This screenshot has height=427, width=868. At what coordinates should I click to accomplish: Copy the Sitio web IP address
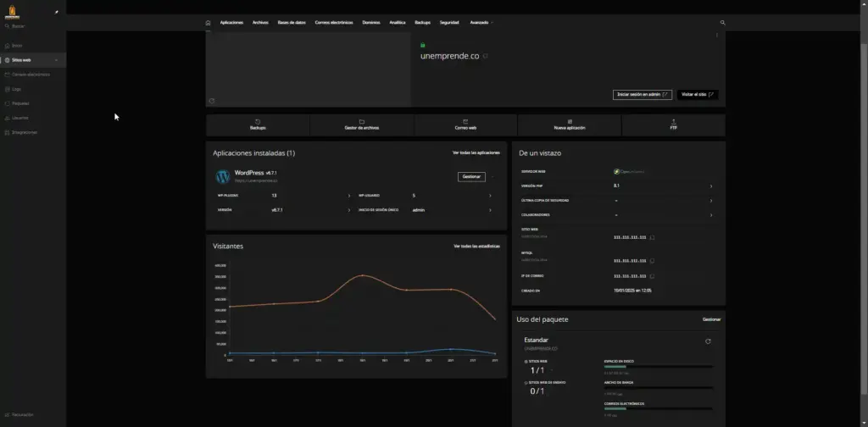[652, 237]
